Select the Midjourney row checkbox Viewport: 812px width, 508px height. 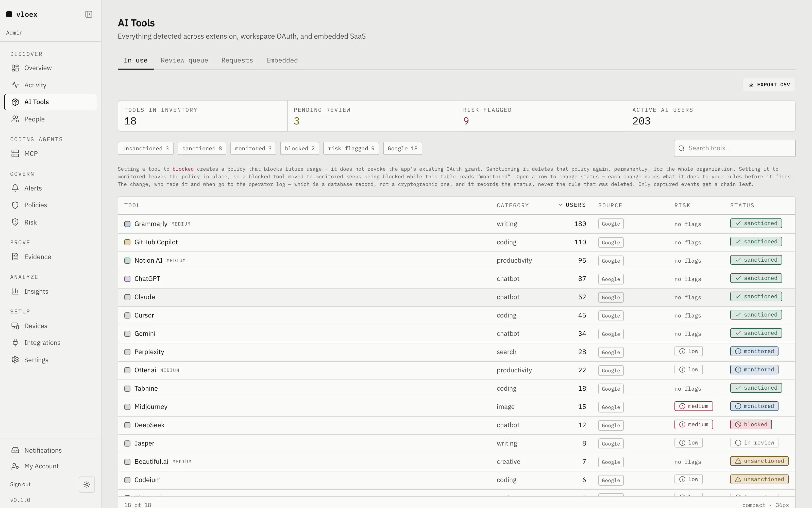[127, 407]
